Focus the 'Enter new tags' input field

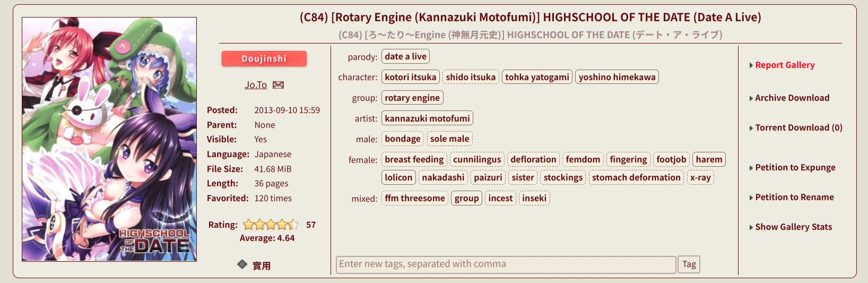(x=506, y=264)
